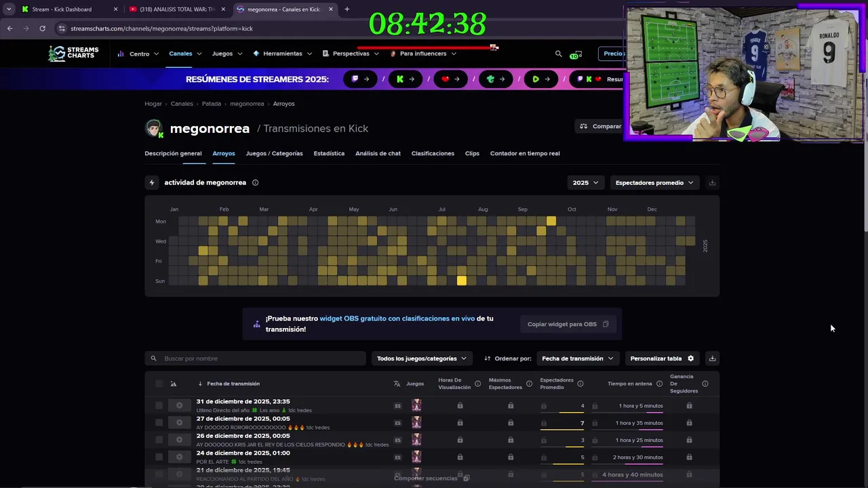Click the info icon for Espectadores Promedio

(x=580, y=384)
